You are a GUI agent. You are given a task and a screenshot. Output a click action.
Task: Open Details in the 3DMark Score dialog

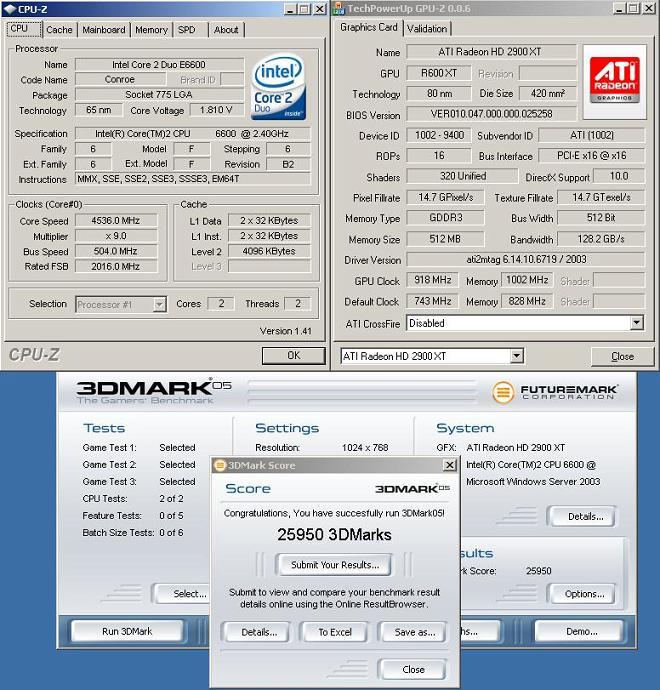259,632
